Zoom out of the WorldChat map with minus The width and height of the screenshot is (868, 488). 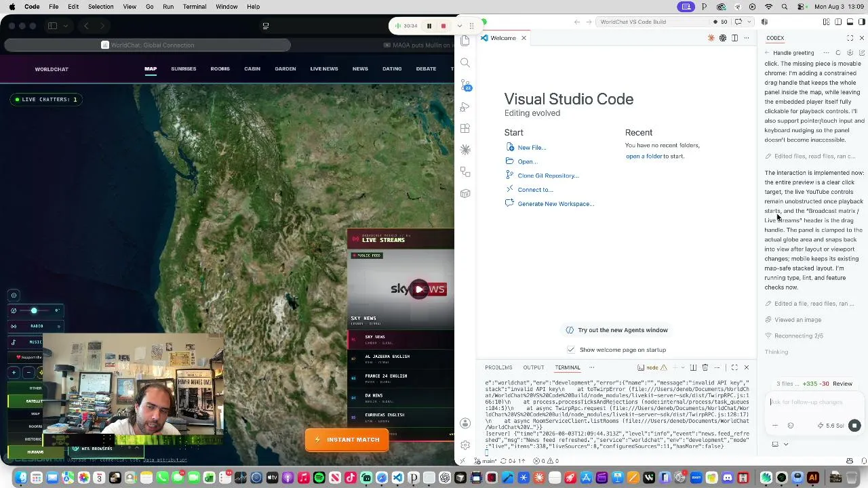point(28,372)
